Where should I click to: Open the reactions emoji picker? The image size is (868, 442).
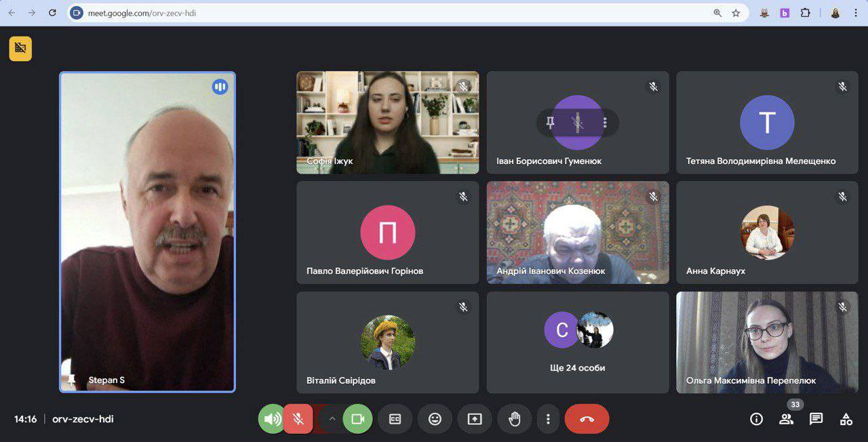click(435, 419)
